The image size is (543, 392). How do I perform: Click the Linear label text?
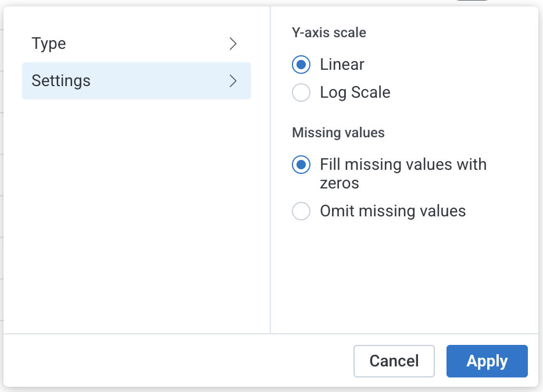click(x=342, y=65)
